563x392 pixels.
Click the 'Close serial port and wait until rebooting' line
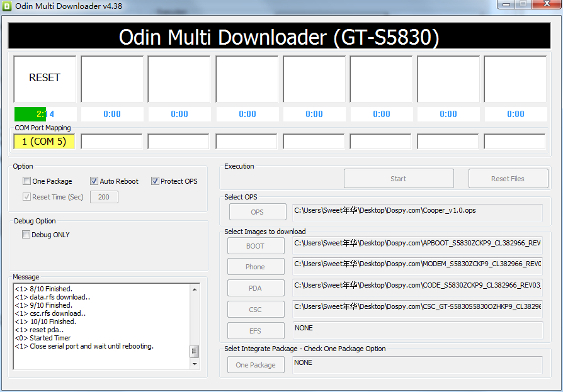click(x=84, y=346)
